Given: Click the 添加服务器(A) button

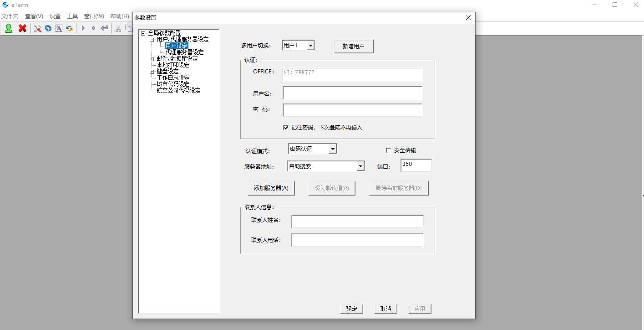Looking at the screenshot, I should 271,188.
